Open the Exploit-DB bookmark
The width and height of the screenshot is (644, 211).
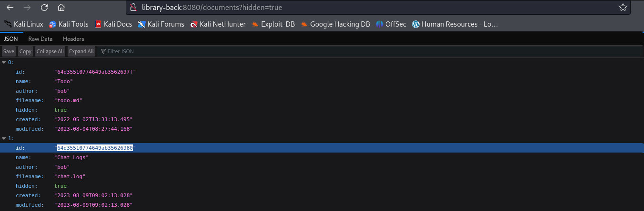273,24
